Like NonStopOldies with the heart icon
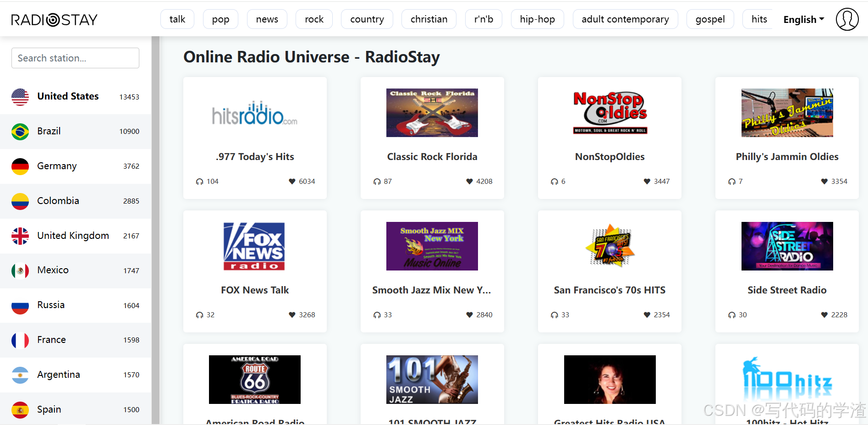868x425 pixels. pyautogui.click(x=647, y=182)
